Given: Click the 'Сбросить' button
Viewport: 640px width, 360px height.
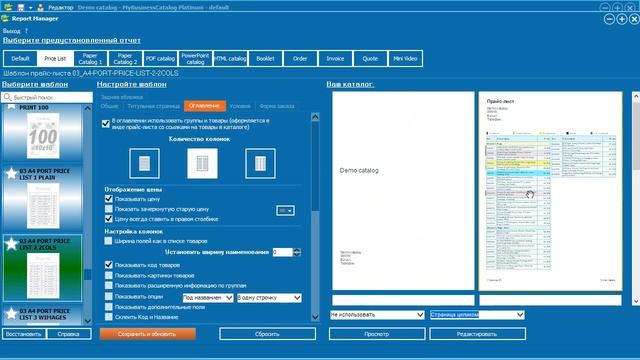Looking at the screenshot, I should (x=267, y=334).
